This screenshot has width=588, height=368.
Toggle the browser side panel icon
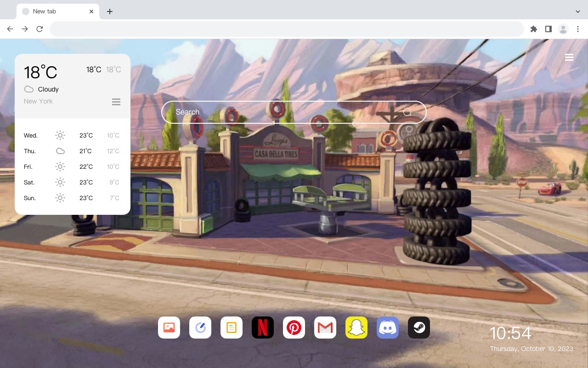pyautogui.click(x=548, y=29)
